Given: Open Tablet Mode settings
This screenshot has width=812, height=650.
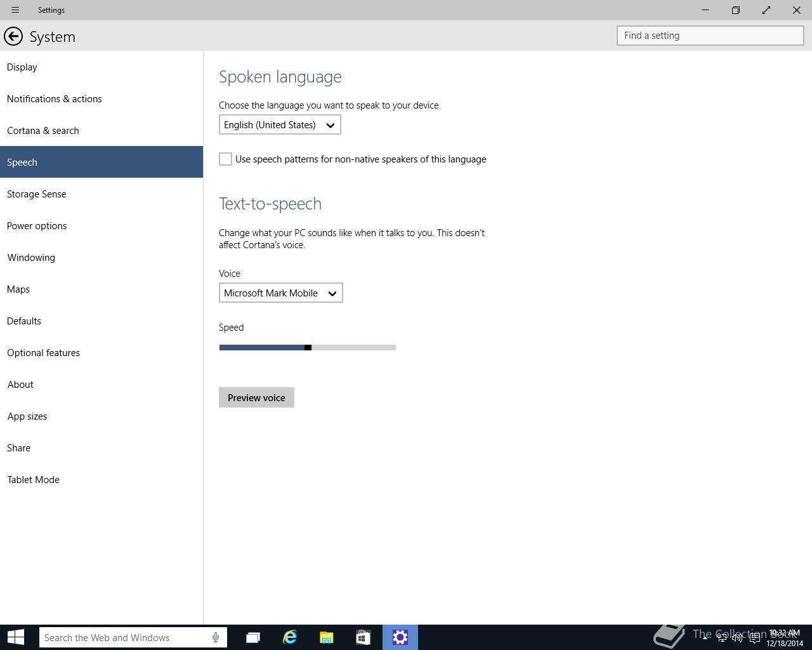Looking at the screenshot, I should tap(101, 479).
